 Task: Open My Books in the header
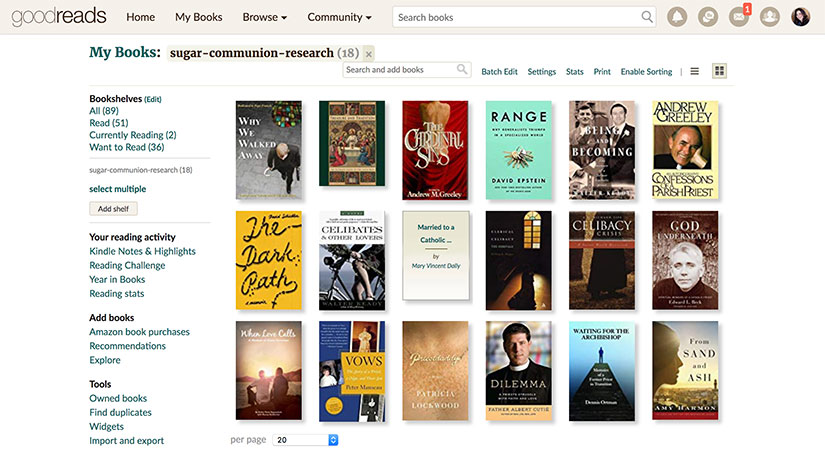point(198,17)
